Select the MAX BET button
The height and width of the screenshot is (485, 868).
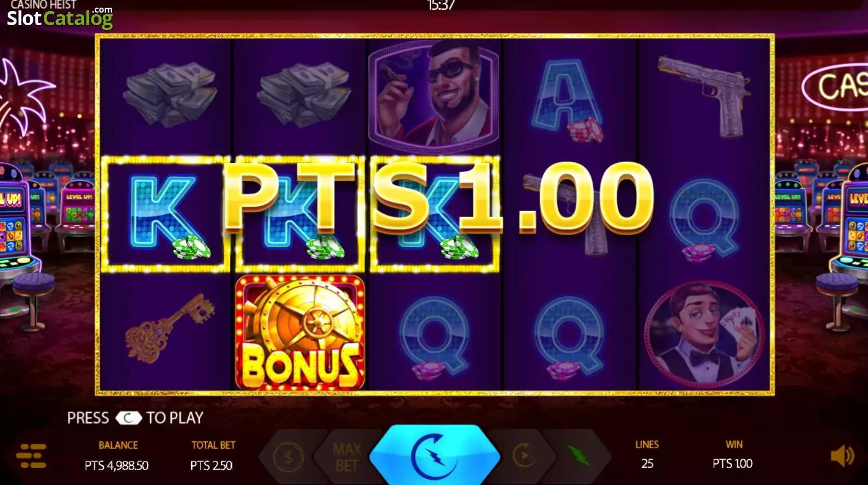coord(347,457)
